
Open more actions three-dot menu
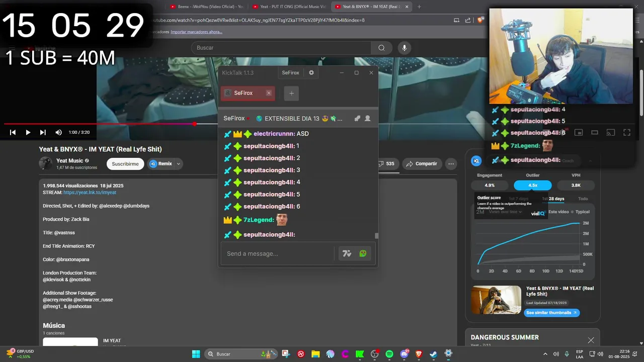pos(451,164)
